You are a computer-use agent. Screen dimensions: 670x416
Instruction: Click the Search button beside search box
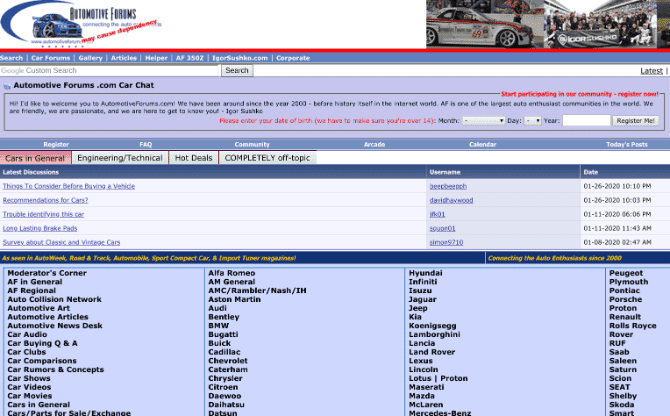click(x=237, y=71)
